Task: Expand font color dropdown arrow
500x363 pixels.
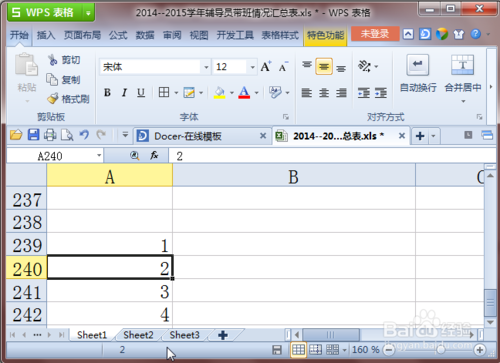Action: pos(256,93)
